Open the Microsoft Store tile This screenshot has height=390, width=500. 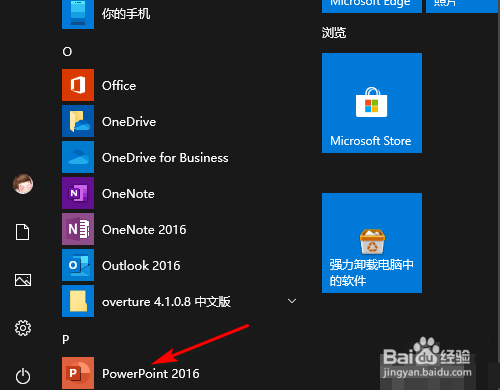click(372, 103)
